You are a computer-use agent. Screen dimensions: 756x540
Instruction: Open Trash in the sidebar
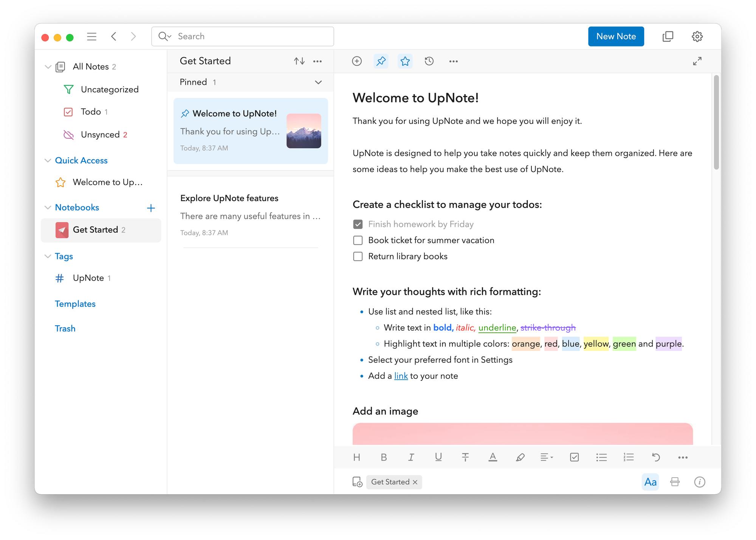click(65, 328)
